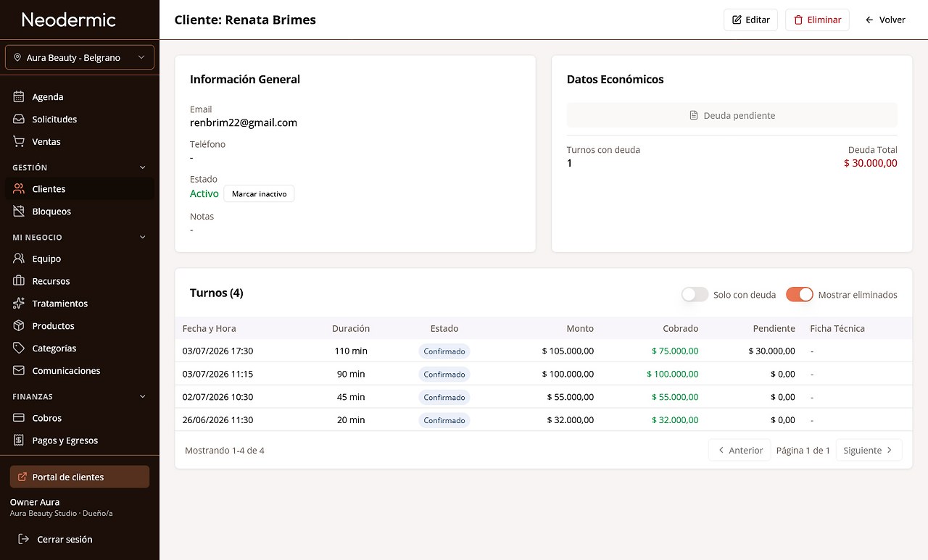The width and height of the screenshot is (928, 560).
Task: Enable the Solo con deuda switch
Action: coord(695,295)
